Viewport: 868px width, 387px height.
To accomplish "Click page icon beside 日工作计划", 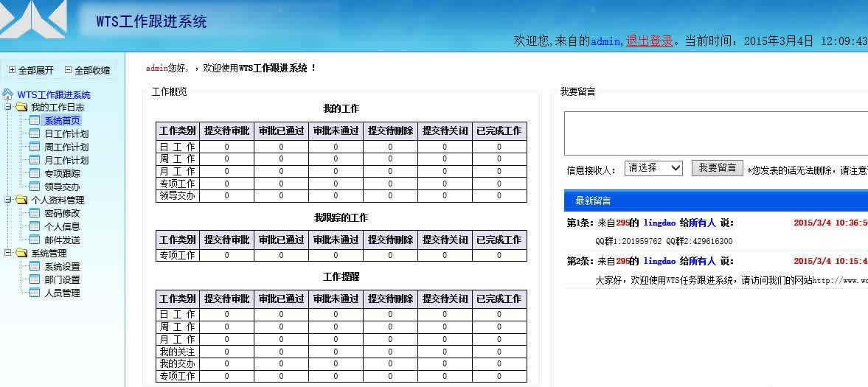I will [35, 133].
